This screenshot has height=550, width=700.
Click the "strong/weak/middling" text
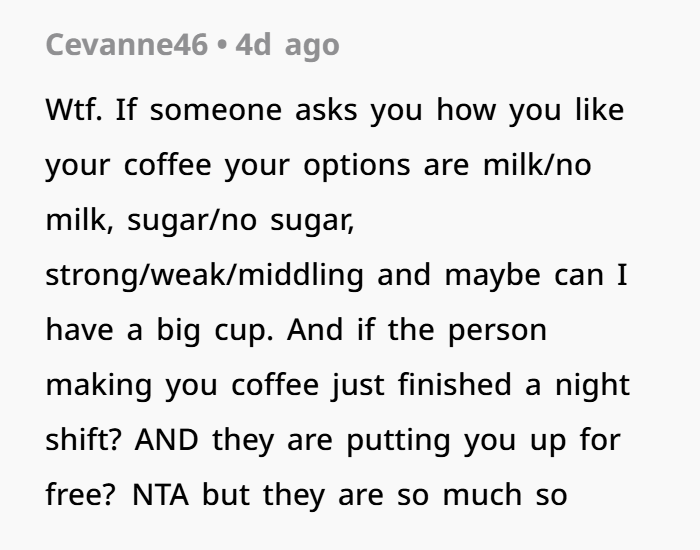204,275
